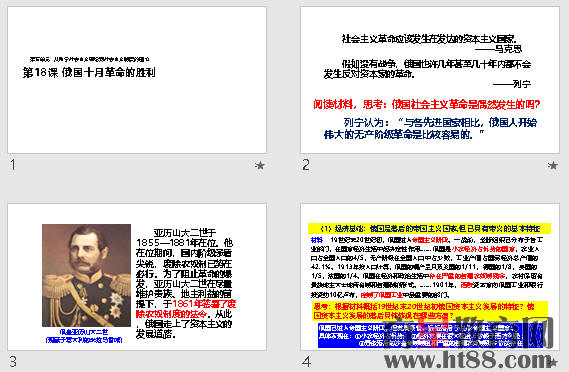Click the blue answer box on slide 4

pyautogui.click(x=430, y=336)
